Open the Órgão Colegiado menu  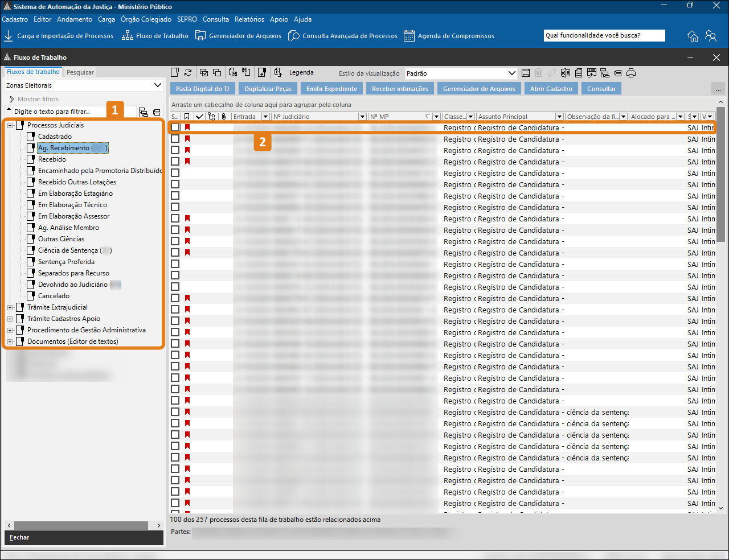coord(146,19)
